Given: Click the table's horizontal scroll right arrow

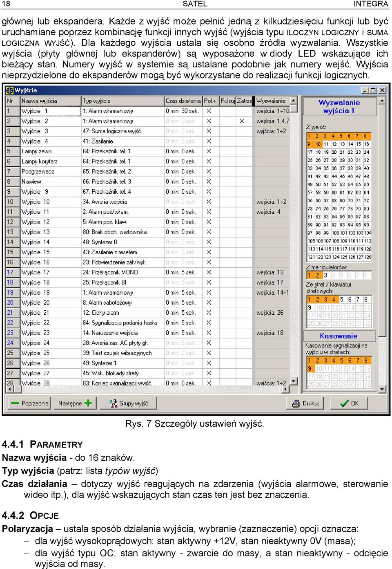Looking at the screenshot, I should (286, 389).
